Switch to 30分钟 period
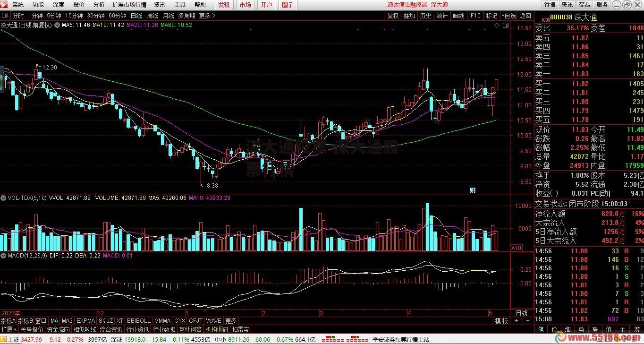This screenshot has width=644, height=344. (95, 16)
